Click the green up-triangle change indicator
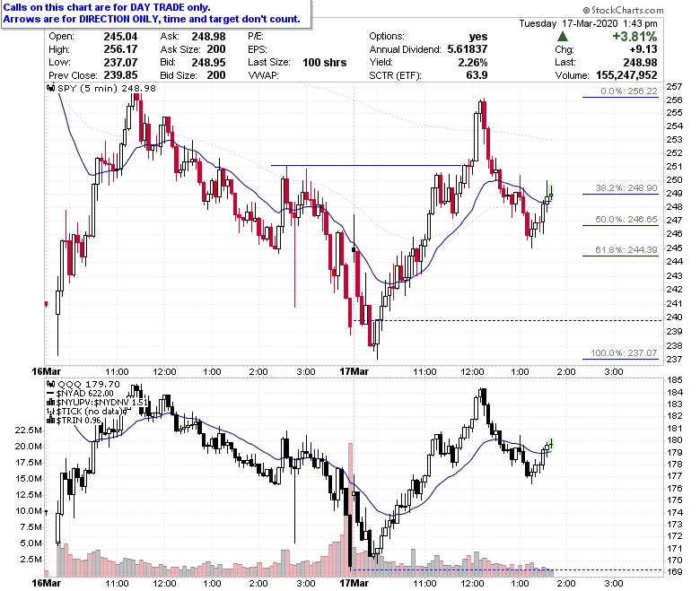700x591 pixels. pyautogui.click(x=563, y=36)
